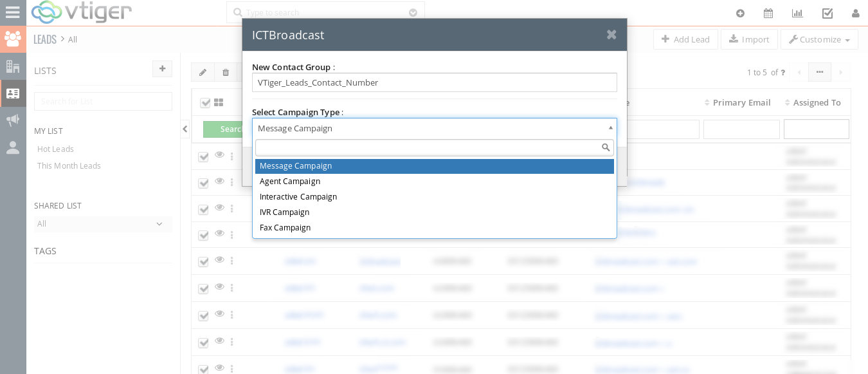Click the LEADS breadcrumb title

click(45, 39)
